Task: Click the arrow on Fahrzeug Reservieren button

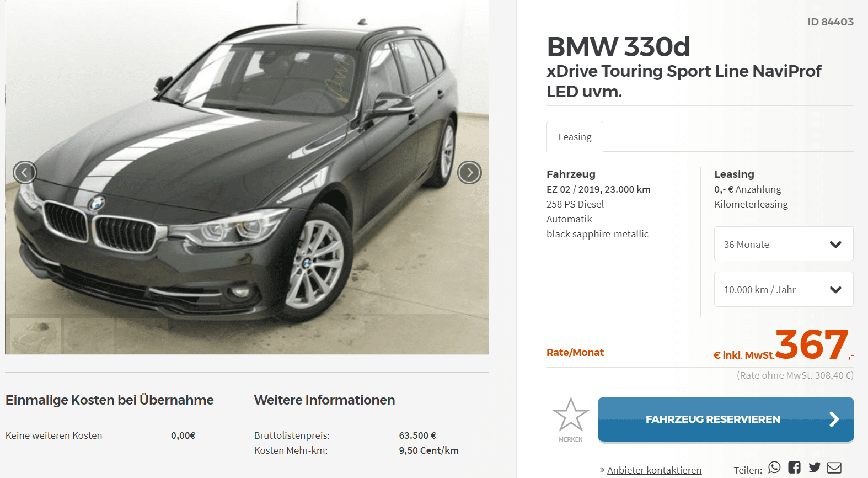Action: tap(834, 419)
